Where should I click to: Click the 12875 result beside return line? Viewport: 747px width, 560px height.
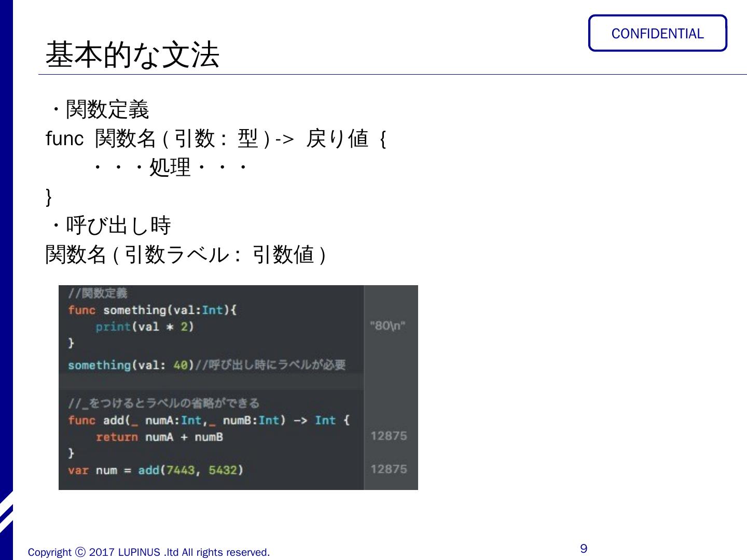coord(389,436)
